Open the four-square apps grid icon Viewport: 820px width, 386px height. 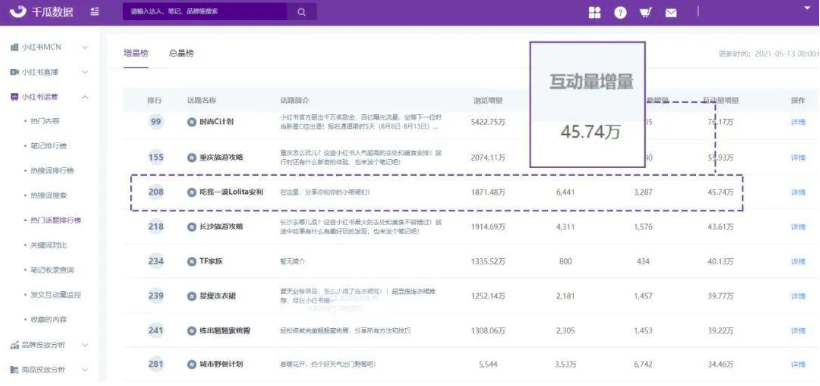click(x=595, y=13)
